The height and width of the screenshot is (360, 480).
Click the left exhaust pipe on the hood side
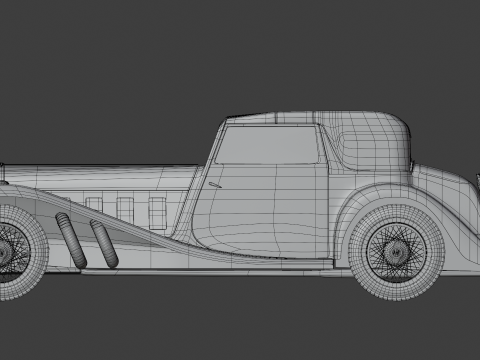(x=71, y=241)
